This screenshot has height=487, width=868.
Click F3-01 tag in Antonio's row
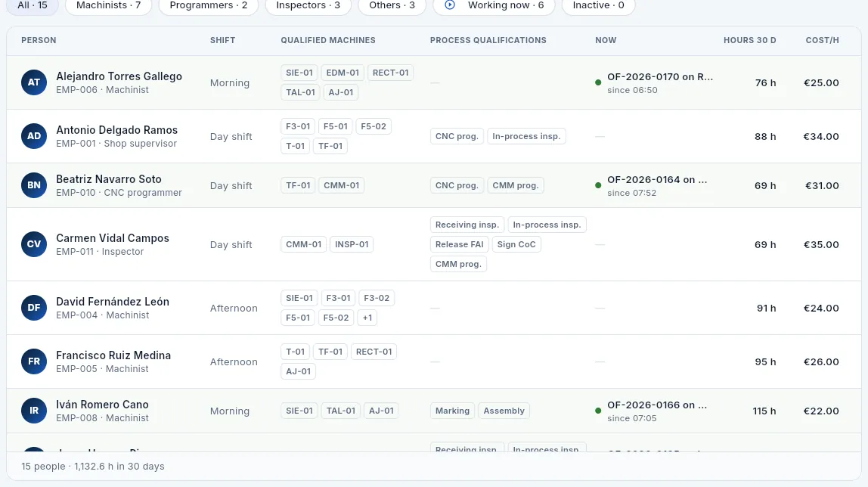pyautogui.click(x=298, y=126)
